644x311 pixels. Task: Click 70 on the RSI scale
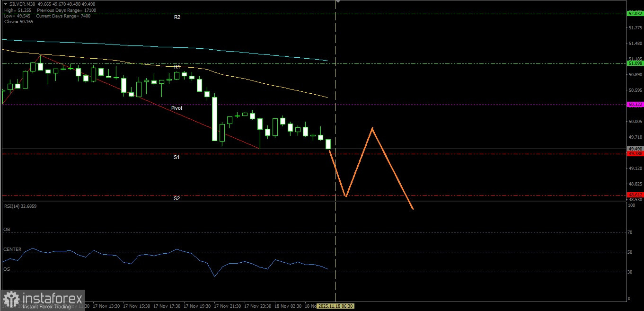coord(630,232)
